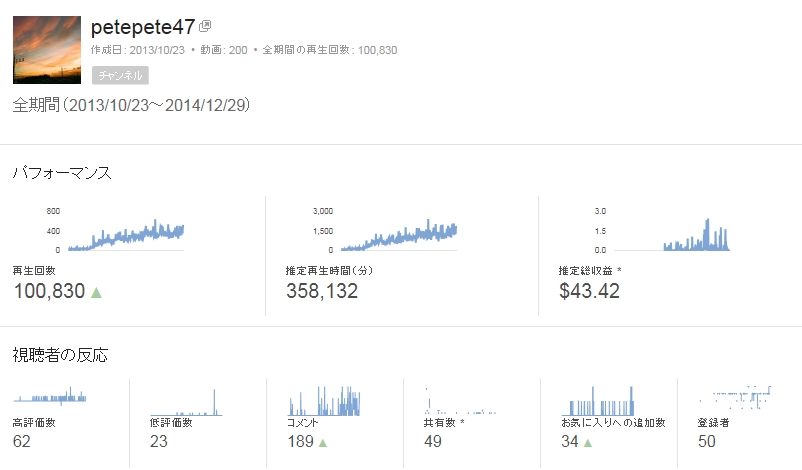
Task: Open the 低評価数 dislikes sparkline chart
Action: coord(186,402)
